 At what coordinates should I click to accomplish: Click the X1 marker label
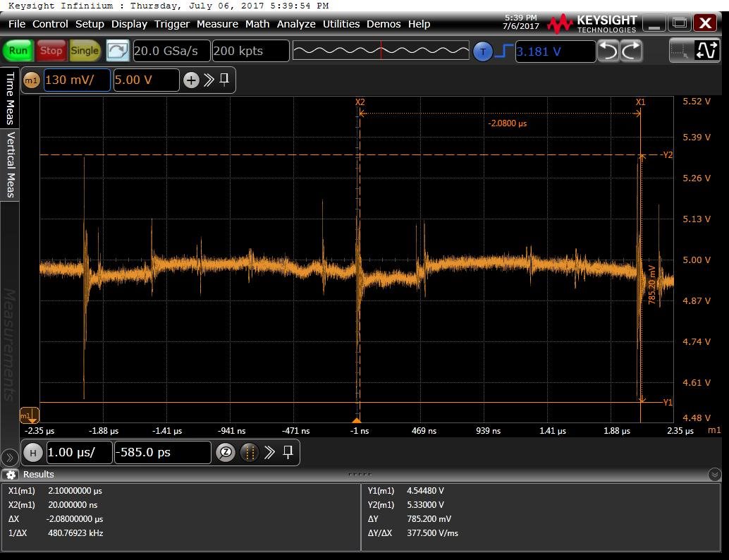640,102
